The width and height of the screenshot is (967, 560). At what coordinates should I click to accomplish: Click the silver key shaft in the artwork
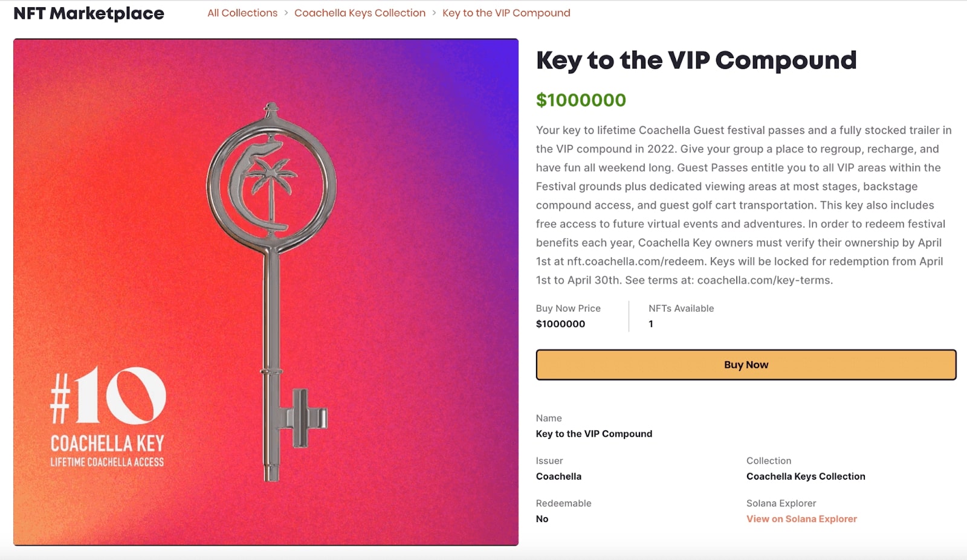tap(273, 314)
